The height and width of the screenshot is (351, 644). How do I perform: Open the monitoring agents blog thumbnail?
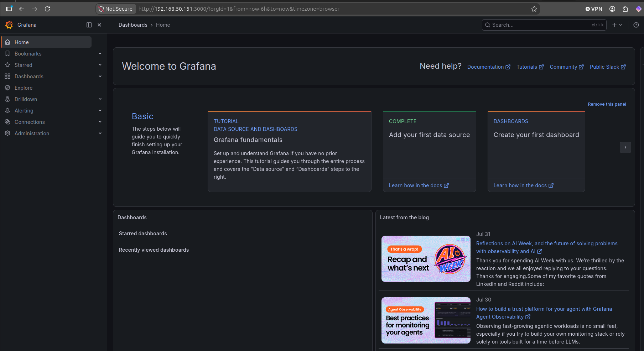pyautogui.click(x=426, y=320)
